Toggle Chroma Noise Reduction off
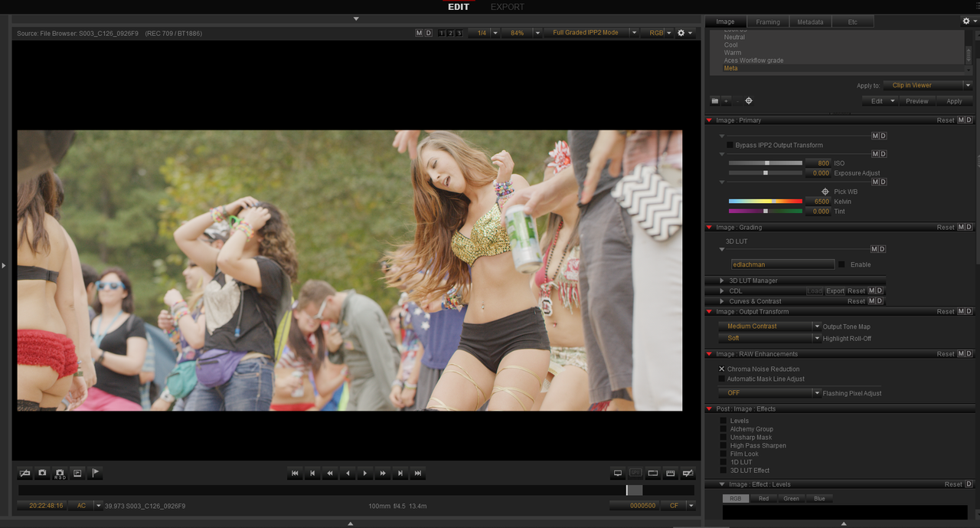This screenshot has height=528, width=980. (x=721, y=369)
